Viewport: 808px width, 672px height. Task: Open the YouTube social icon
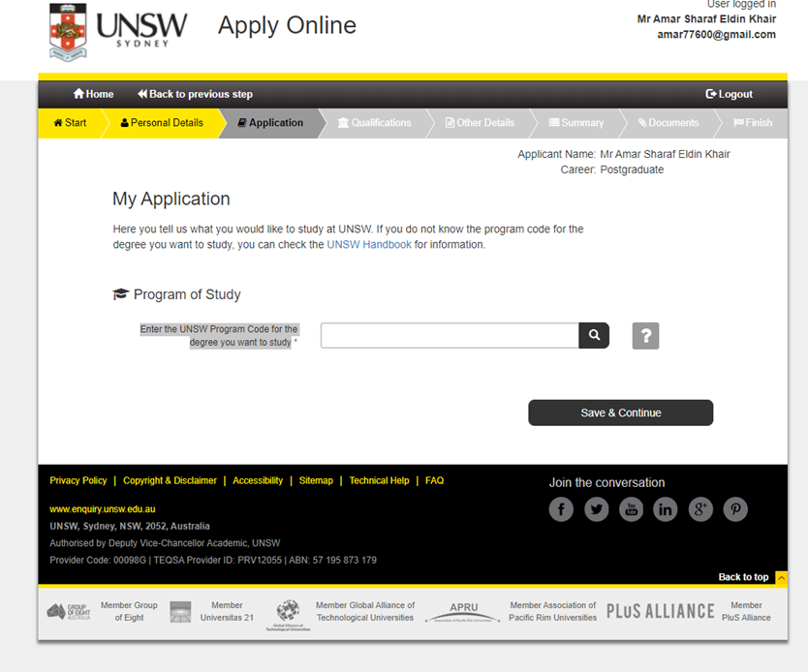coord(632,509)
